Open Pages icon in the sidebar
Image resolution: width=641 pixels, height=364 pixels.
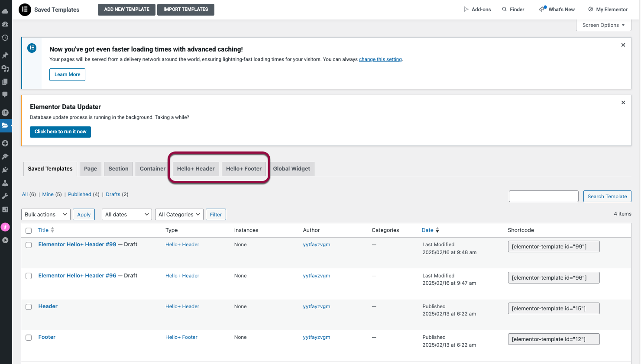click(x=5, y=81)
